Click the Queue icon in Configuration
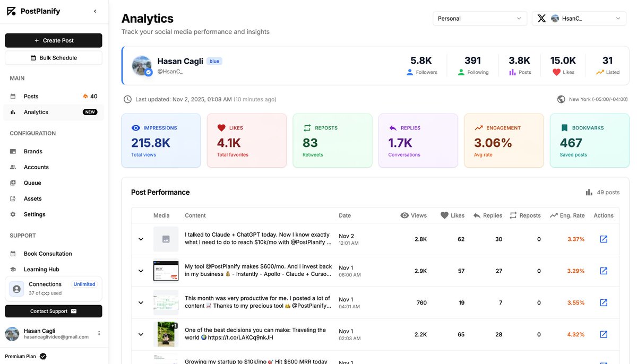Viewport: 637px width, 364px height. (13, 183)
